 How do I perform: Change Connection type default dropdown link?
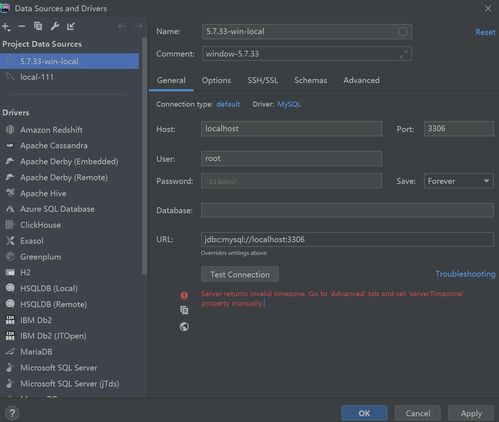coord(228,104)
